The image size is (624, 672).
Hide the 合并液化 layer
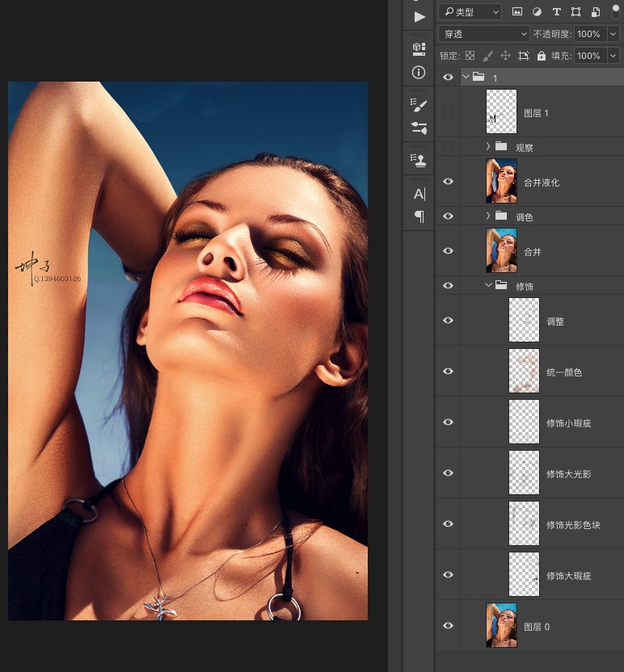click(x=448, y=182)
